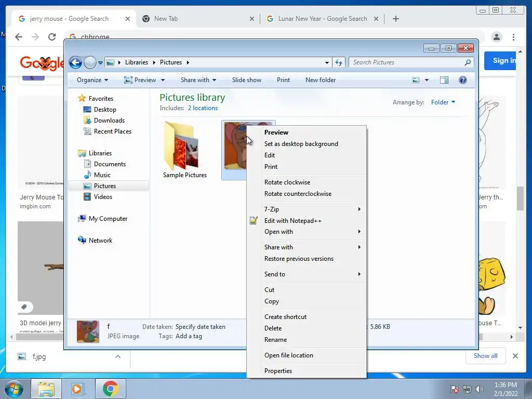
Task: Close the download bar with X
Action: (x=515, y=356)
